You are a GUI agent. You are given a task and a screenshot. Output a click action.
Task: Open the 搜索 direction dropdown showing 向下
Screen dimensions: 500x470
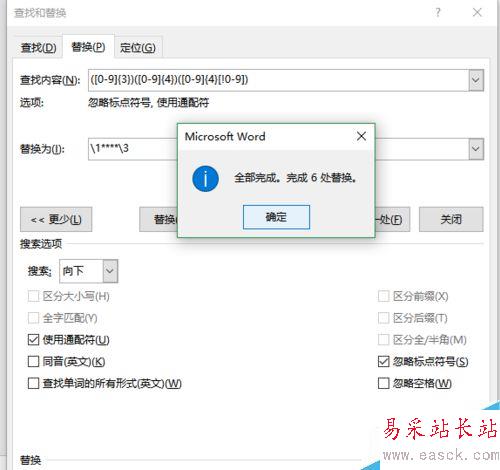coord(89,271)
